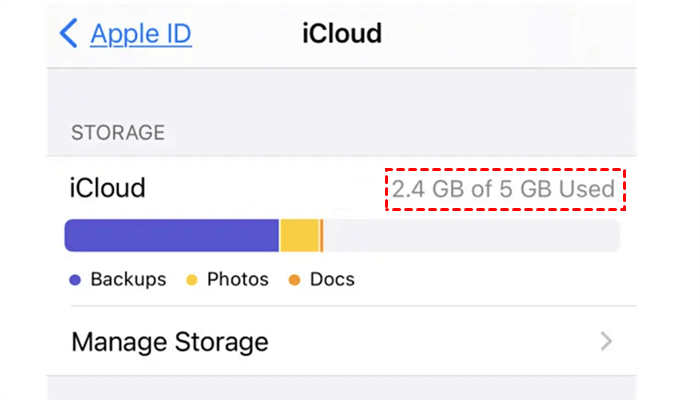Select the Docs legend label

[332, 280]
